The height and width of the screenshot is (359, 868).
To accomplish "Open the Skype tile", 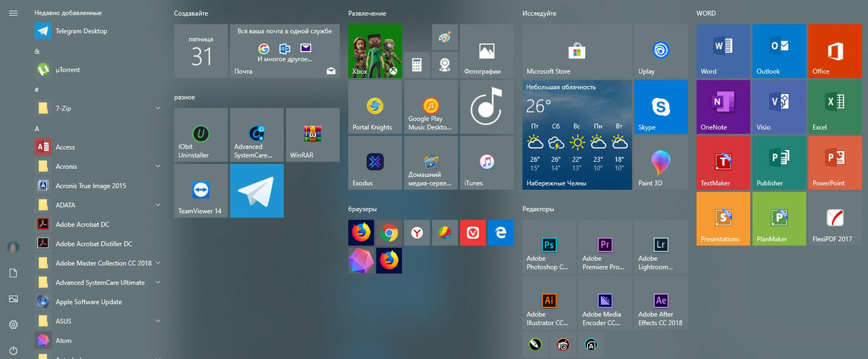I will point(660,106).
